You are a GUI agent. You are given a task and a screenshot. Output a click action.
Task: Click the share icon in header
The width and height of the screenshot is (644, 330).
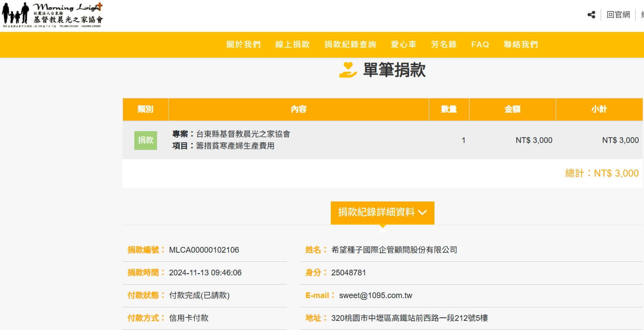[x=591, y=15]
